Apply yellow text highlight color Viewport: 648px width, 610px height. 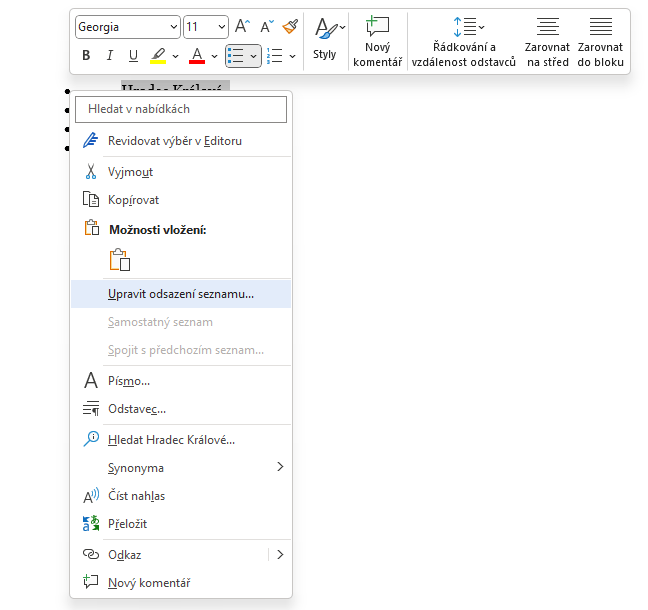[x=158, y=55]
